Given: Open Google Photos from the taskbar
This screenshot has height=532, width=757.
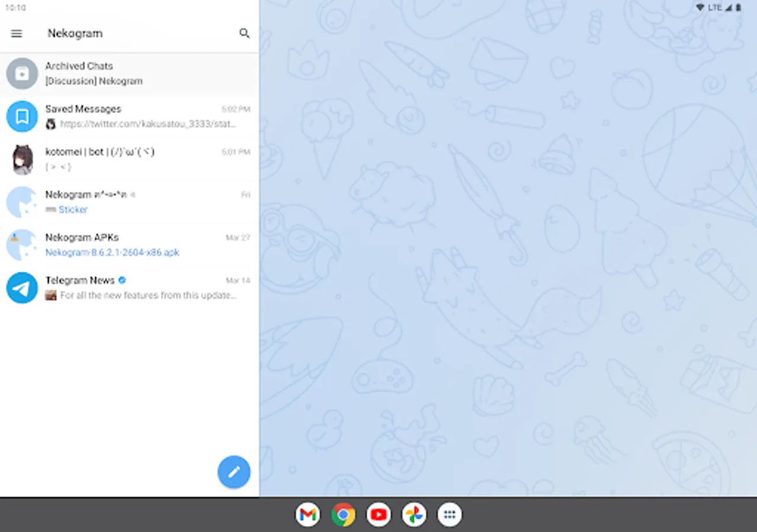Looking at the screenshot, I should pyautogui.click(x=414, y=515).
